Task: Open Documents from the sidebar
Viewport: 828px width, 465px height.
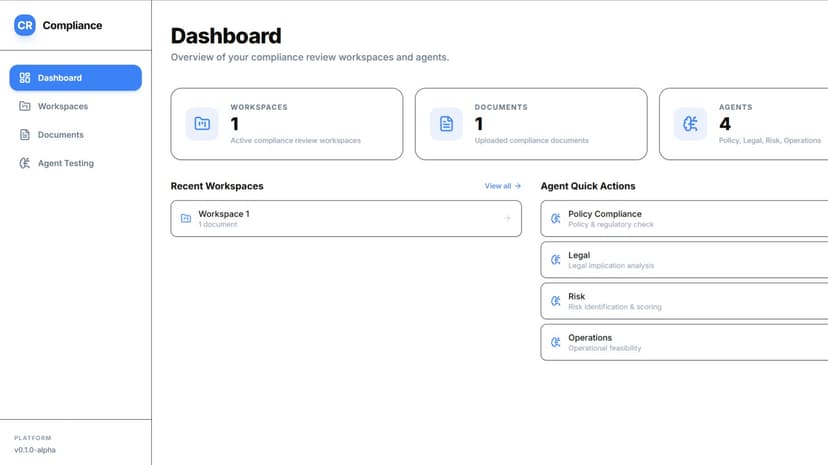Action: pos(76,135)
